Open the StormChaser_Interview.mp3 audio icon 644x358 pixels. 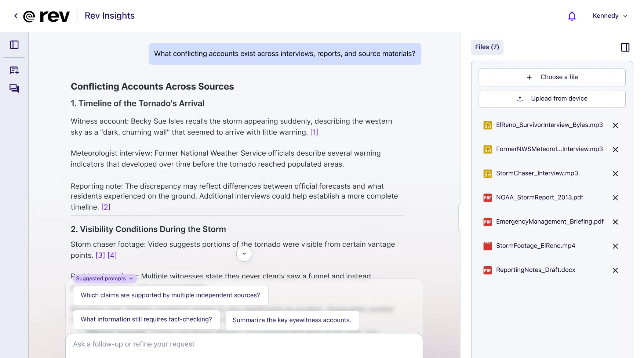pos(487,174)
